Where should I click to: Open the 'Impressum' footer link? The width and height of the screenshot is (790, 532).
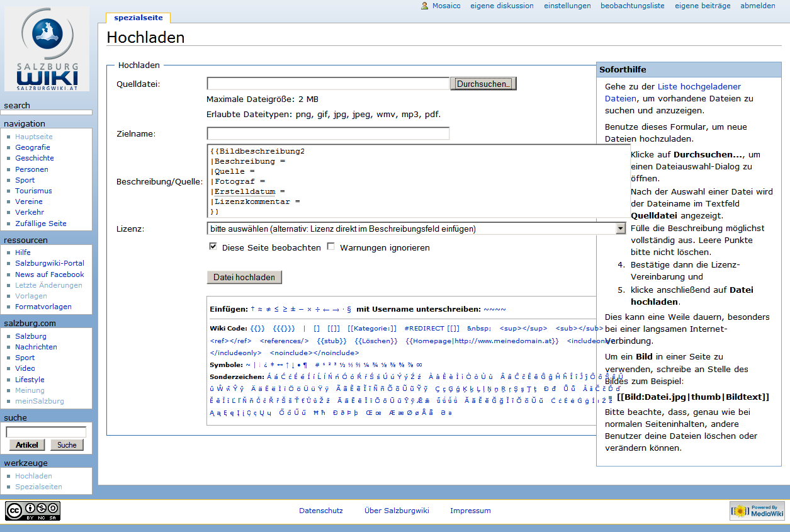[x=470, y=511]
